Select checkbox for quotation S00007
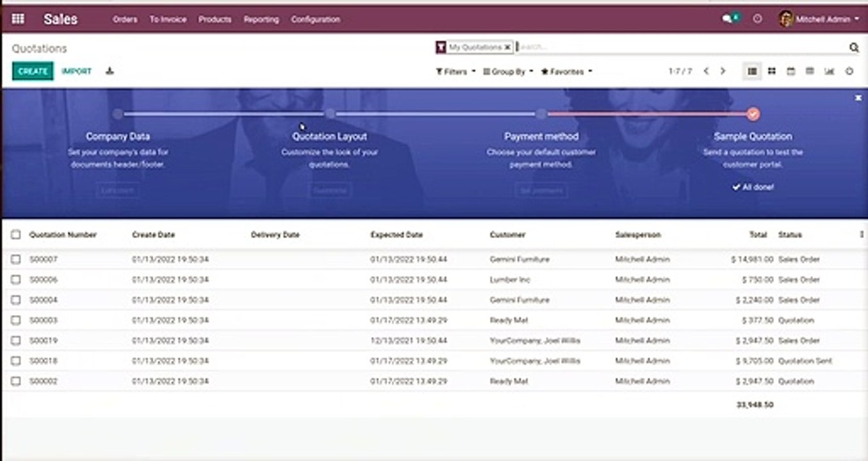Viewport: 868px width, 461px height. (16, 259)
